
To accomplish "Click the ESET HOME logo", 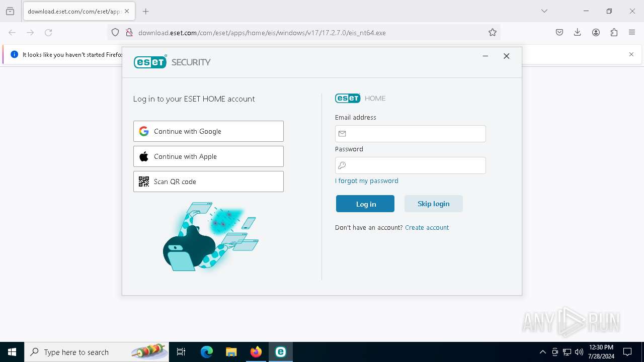I will [360, 98].
